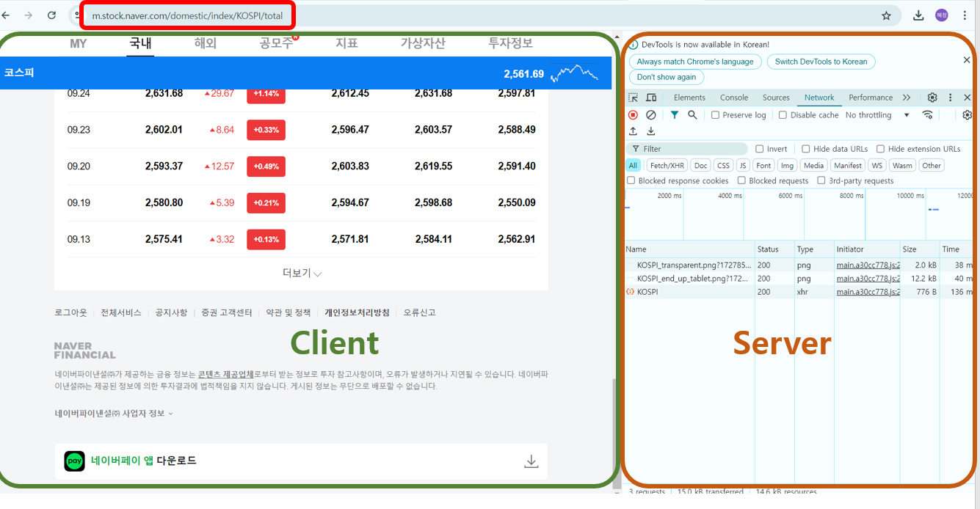The height and width of the screenshot is (509, 980).
Task: Select the DevTools inspect element icon
Action: click(x=633, y=98)
